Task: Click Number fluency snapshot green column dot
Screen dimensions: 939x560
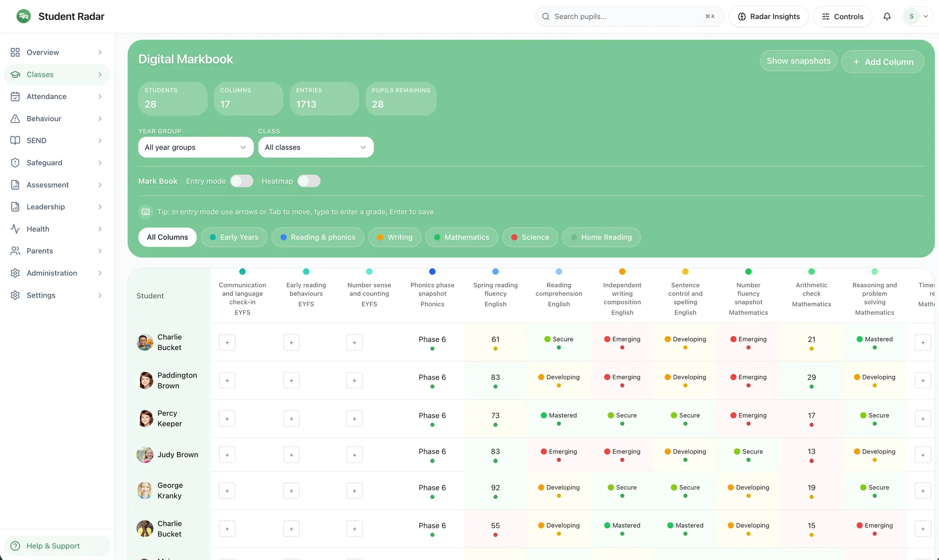Action: tap(748, 272)
